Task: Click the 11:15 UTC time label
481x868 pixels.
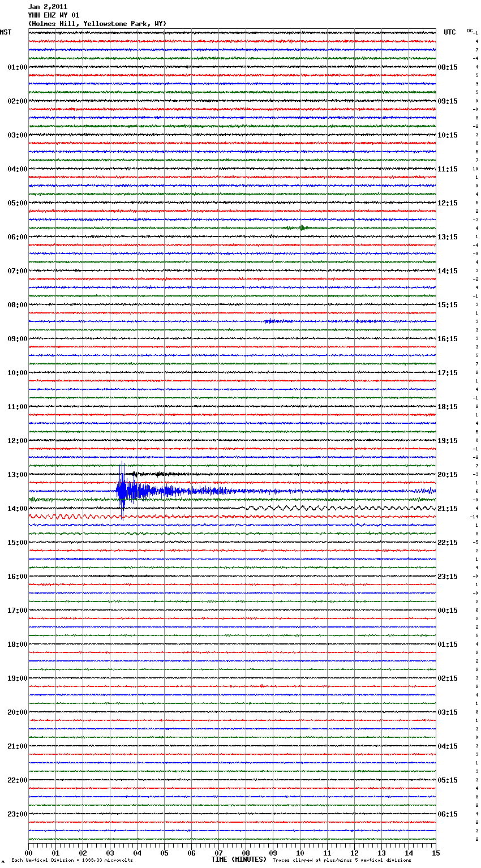Action: click(x=448, y=169)
